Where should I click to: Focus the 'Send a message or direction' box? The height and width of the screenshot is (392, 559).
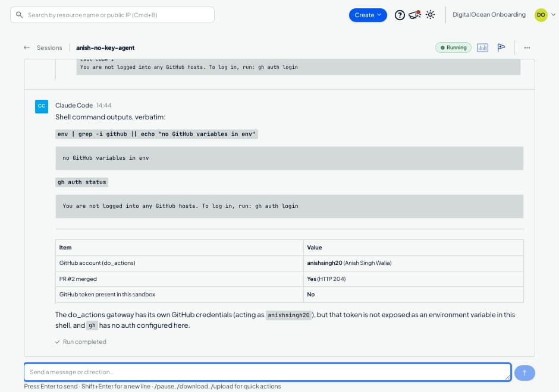point(268,372)
